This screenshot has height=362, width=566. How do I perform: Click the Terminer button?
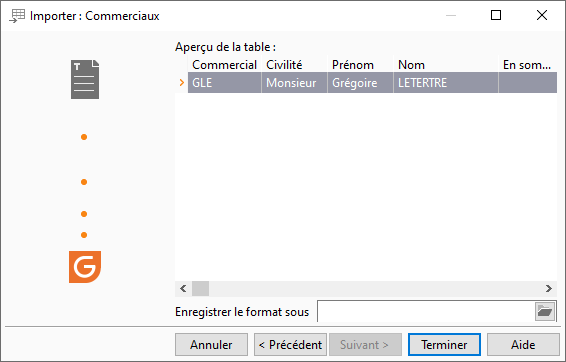point(444,345)
